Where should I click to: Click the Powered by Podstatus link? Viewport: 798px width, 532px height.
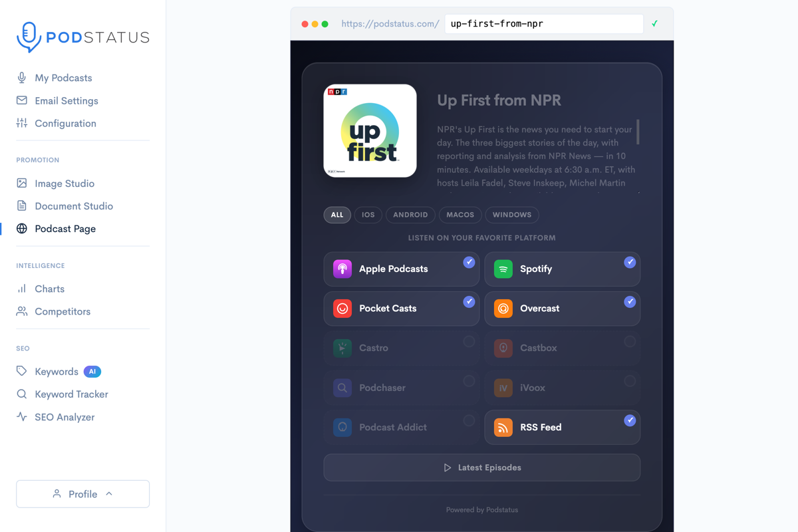[481, 509]
